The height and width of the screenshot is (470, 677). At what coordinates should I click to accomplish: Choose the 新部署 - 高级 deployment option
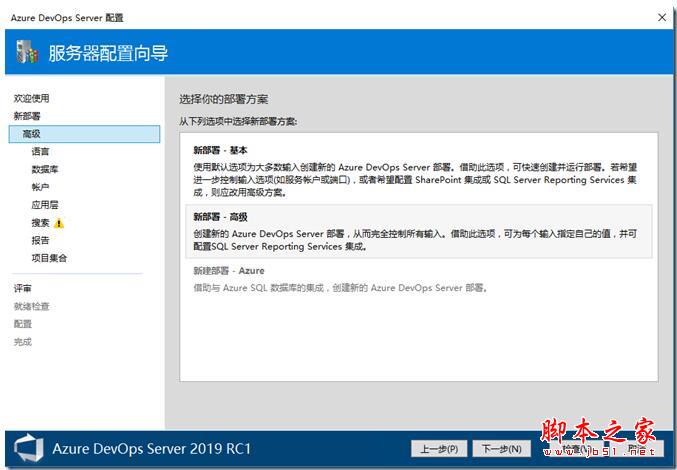tap(419, 231)
